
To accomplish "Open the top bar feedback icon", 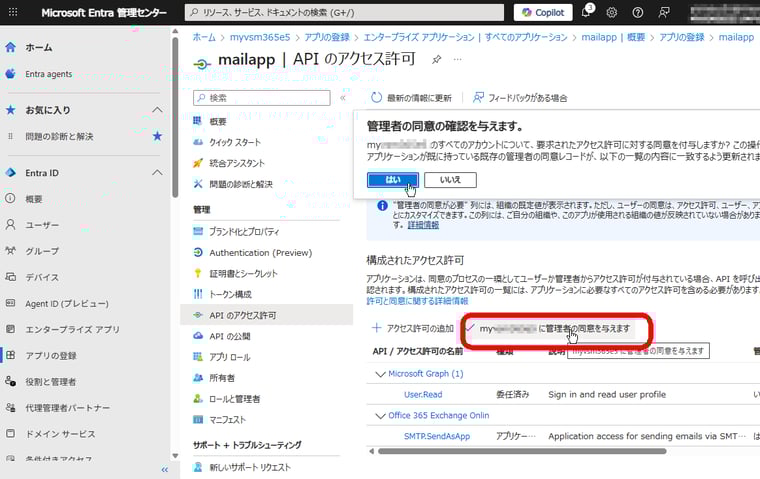I will click(664, 13).
